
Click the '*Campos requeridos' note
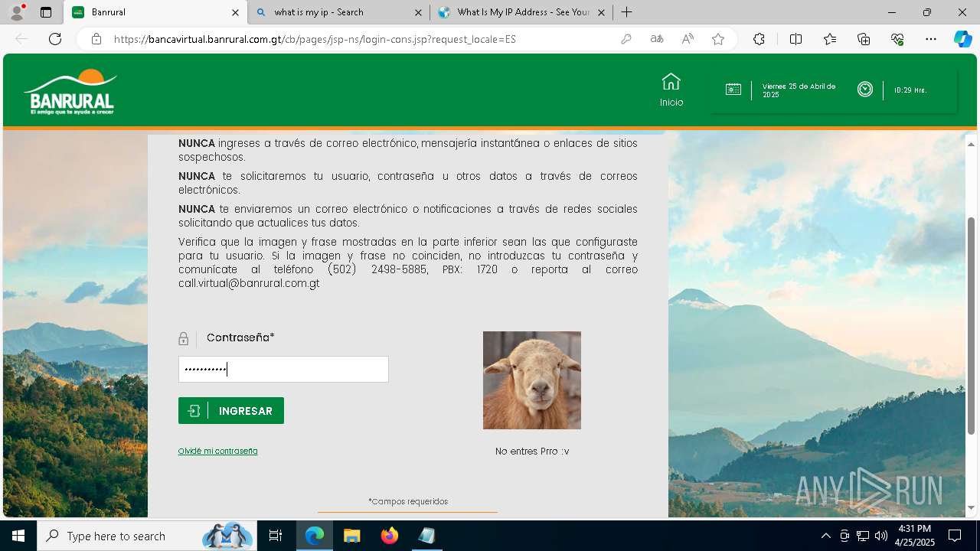click(x=408, y=501)
